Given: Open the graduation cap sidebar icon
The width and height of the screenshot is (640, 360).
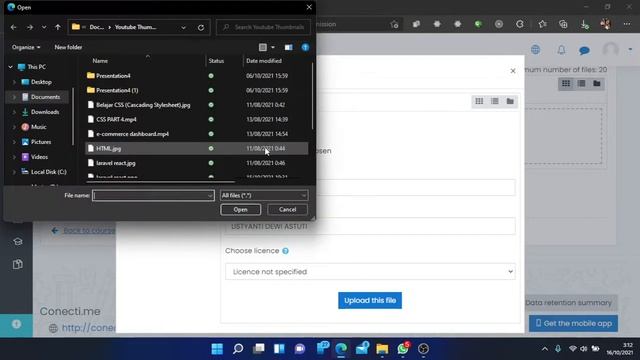Looking at the screenshot, I should coord(18,242).
